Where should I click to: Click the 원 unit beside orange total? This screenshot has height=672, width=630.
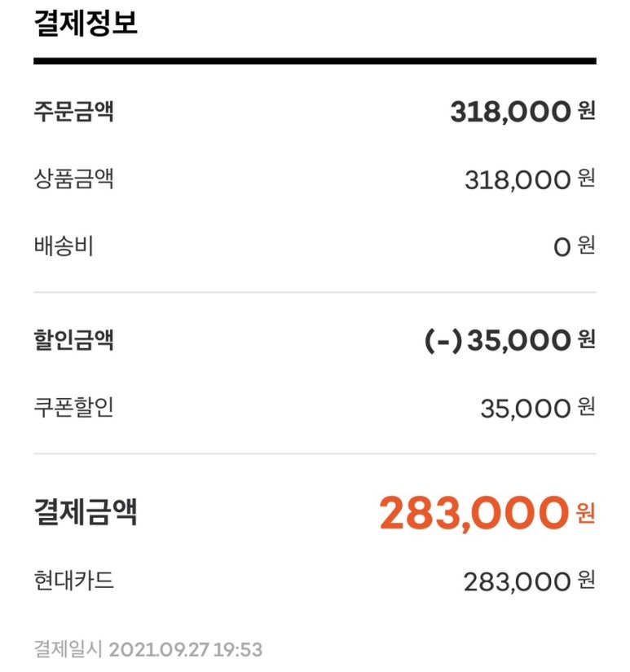(x=585, y=514)
